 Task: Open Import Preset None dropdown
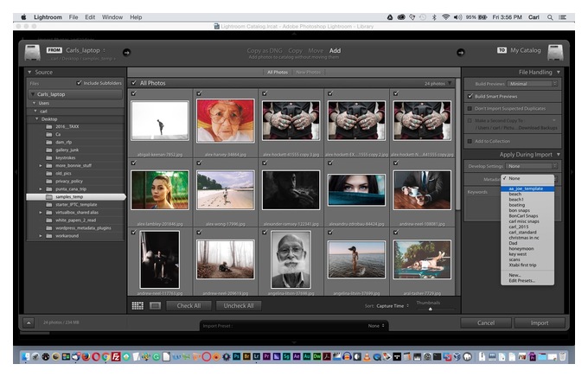pos(376,326)
